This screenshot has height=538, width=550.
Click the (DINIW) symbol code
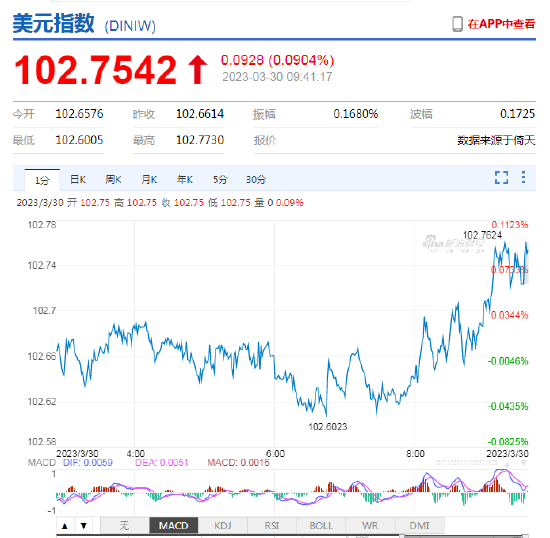tap(130, 26)
